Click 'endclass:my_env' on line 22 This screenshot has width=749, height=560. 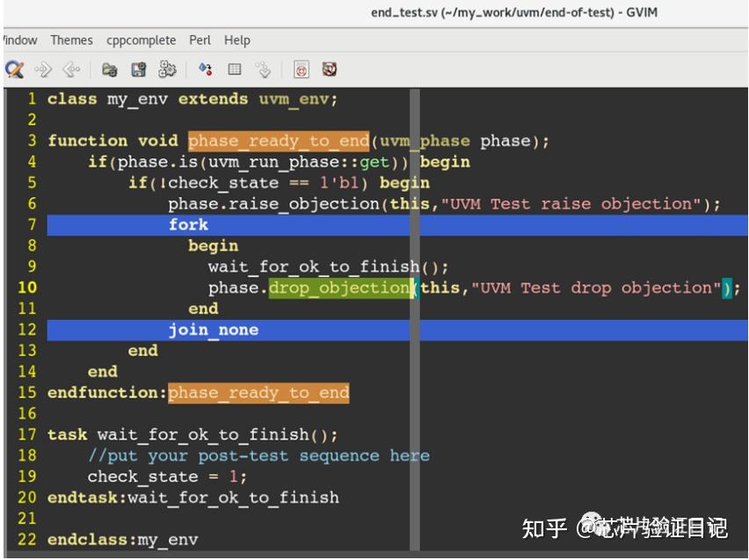[x=122, y=540]
